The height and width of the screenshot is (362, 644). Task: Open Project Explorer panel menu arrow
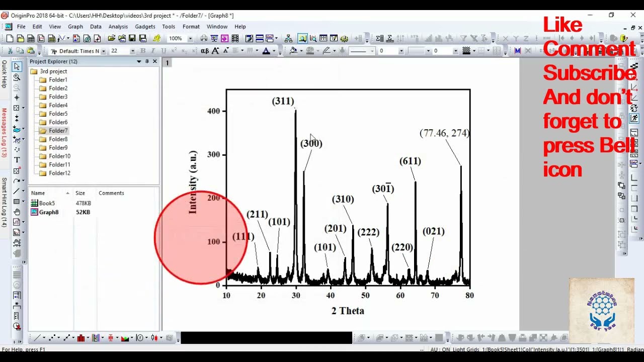point(139,61)
